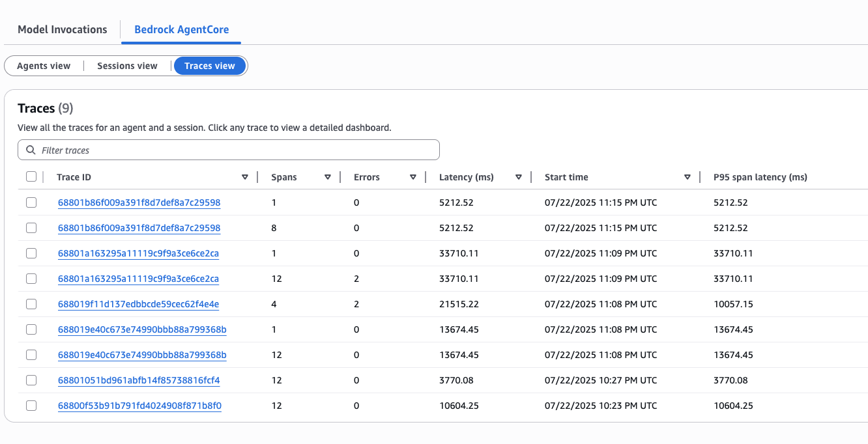The image size is (868, 444).
Task: Switch to Agents view
Action: (x=44, y=66)
